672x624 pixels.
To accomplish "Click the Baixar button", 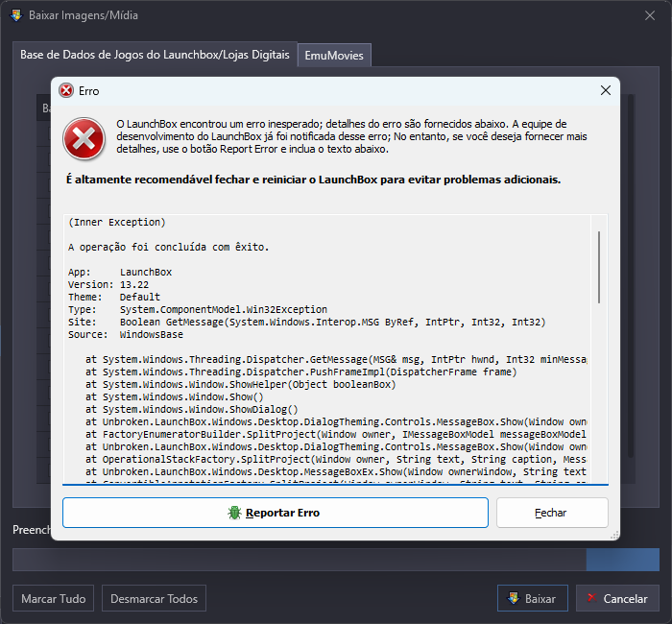I will tap(533, 598).
